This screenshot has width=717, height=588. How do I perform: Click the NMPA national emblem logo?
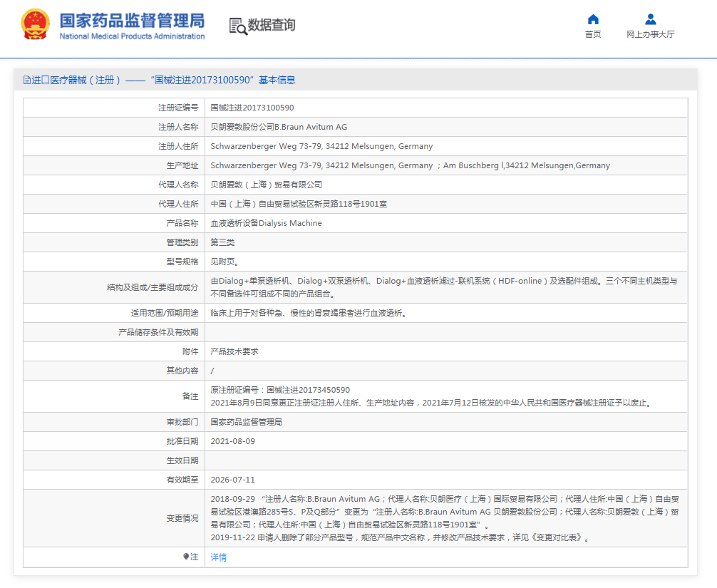[x=35, y=25]
